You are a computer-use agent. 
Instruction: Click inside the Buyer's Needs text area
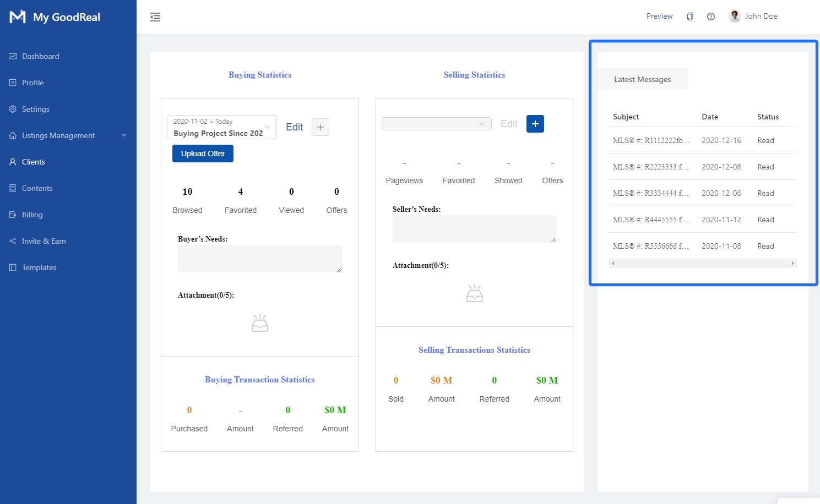point(259,258)
